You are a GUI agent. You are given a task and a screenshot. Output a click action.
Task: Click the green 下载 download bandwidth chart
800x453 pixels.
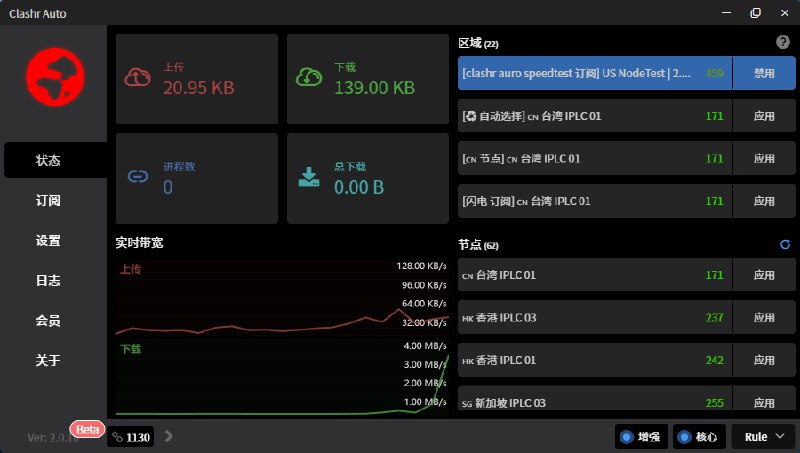(282, 378)
